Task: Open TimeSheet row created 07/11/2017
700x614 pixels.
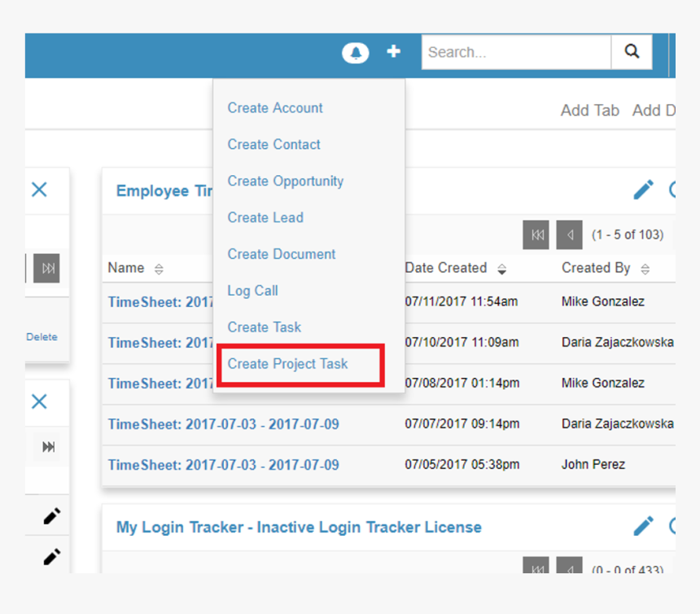Action: (160, 302)
